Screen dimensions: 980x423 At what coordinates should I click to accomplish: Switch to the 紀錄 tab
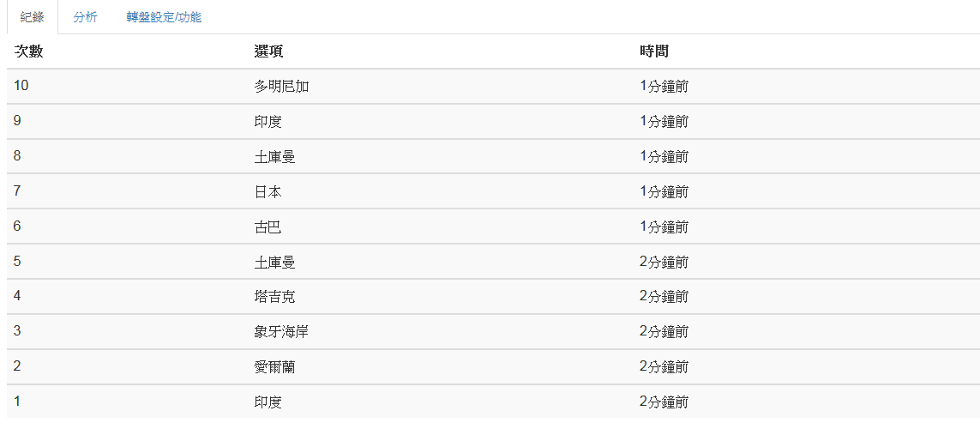[32, 17]
